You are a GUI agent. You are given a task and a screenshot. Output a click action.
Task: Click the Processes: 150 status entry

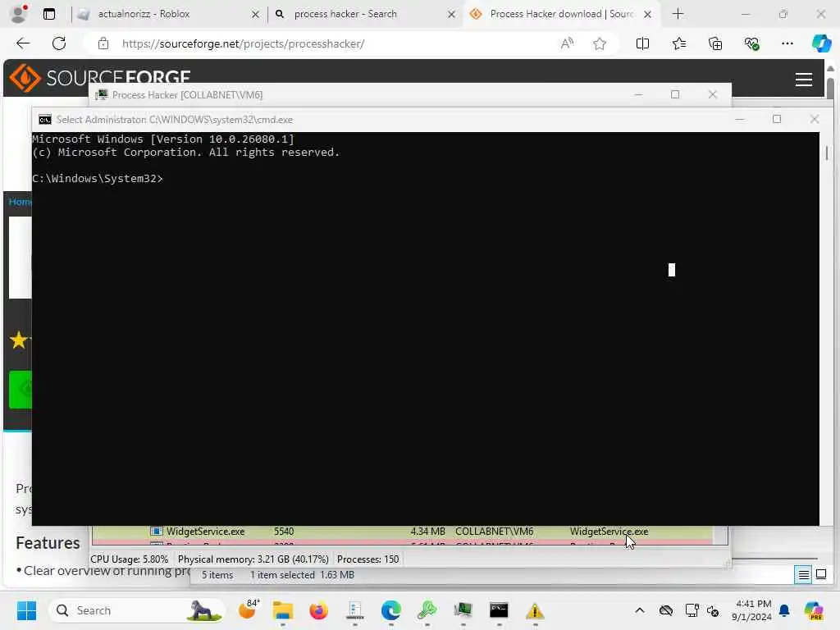[x=368, y=559]
